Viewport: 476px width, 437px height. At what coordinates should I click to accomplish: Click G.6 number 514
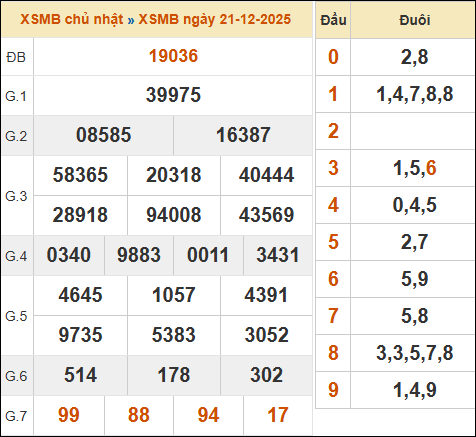click(x=80, y=375)
